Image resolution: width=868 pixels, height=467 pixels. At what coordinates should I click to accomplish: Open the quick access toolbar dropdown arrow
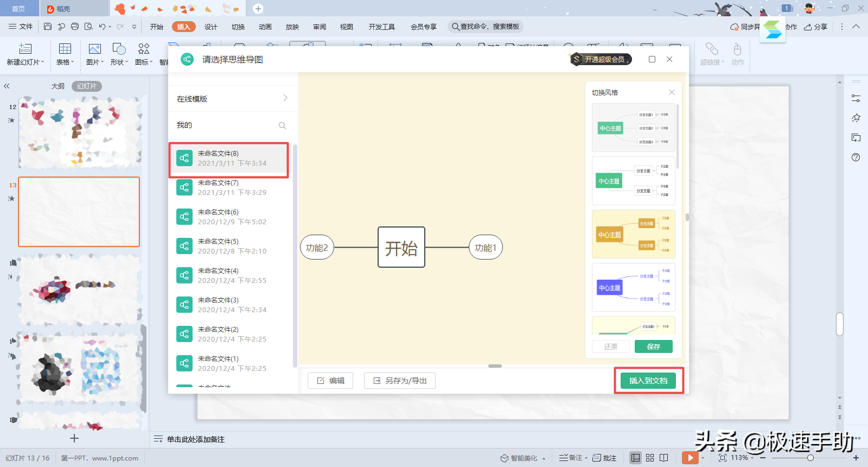click(x=134, y=27)
